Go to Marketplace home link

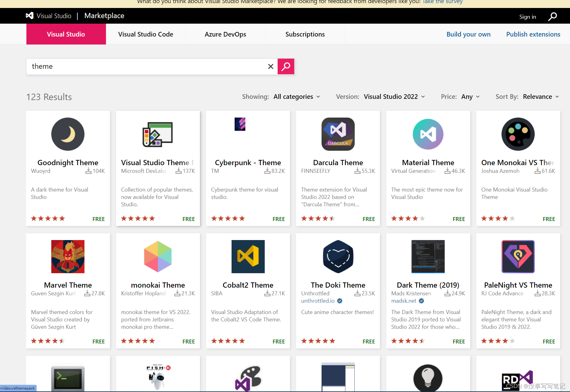[x=104, y=16]
